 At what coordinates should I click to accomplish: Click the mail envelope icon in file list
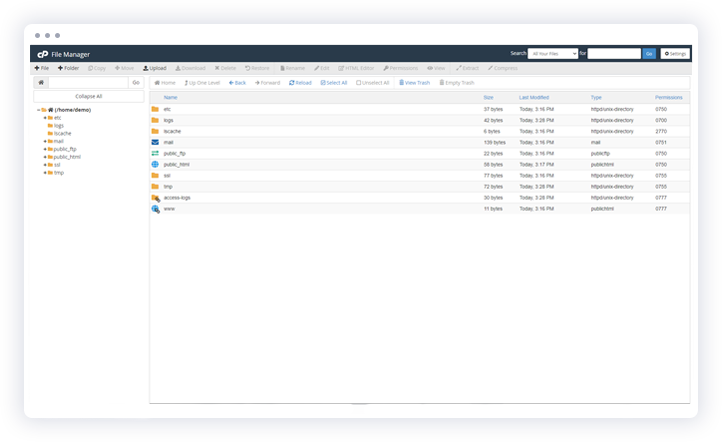click(x=155, y=142)
